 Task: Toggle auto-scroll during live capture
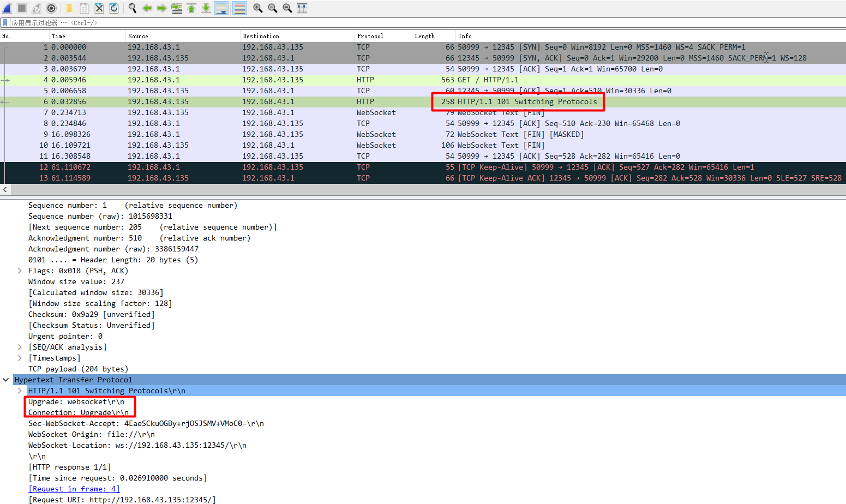(x=221, y=8)
